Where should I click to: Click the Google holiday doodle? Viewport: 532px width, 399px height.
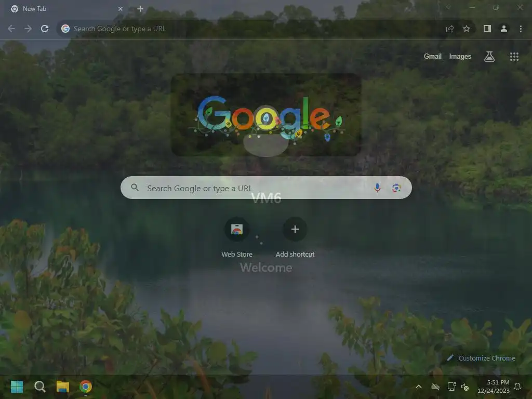(266, 115)
